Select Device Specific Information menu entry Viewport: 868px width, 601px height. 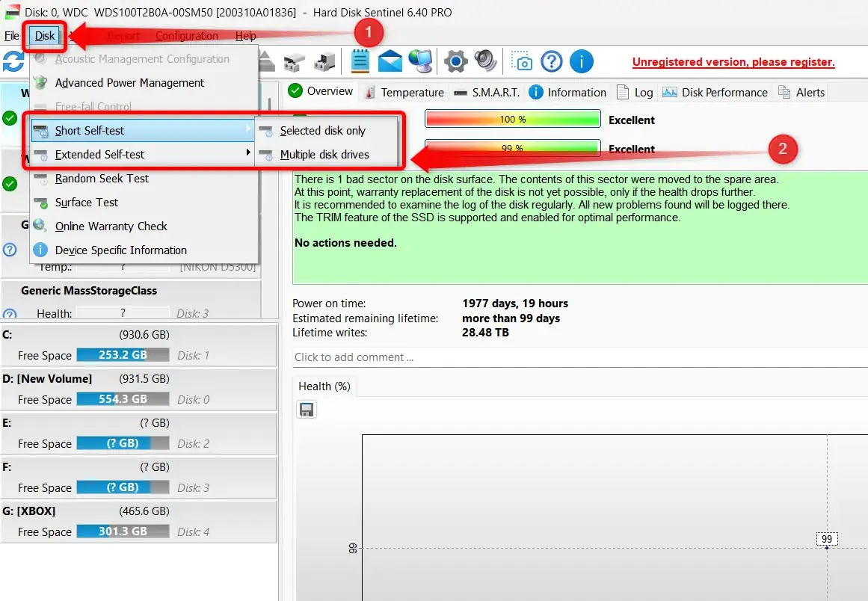pyautogui.click(x=144, y=250)
